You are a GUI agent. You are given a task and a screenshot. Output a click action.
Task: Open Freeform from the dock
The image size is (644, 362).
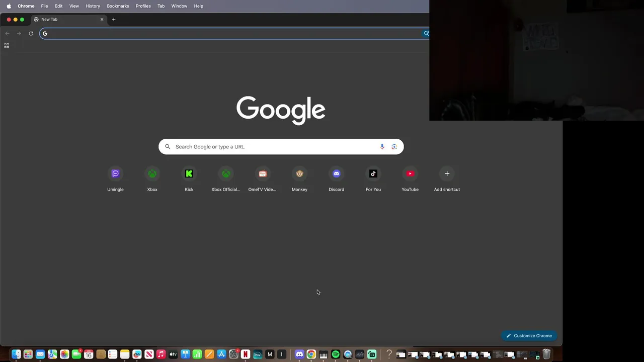click(x=137, y=354)
